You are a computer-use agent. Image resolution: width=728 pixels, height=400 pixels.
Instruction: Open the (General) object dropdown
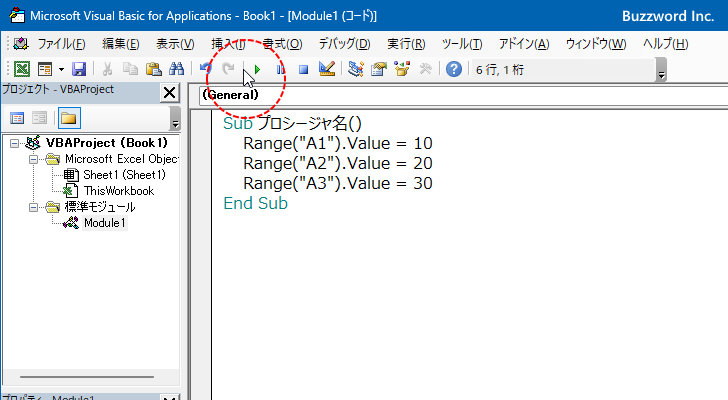coord(463,95)
